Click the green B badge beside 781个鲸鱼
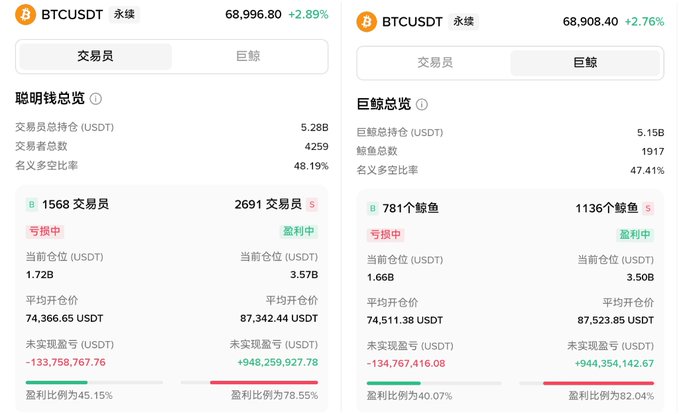Image resolution: width=679 pixels, height=414 pixels. (373, 208)
